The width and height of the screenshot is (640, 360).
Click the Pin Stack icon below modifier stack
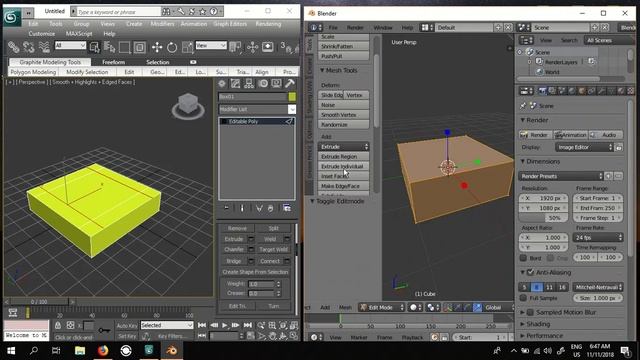[x=227, y=208]
